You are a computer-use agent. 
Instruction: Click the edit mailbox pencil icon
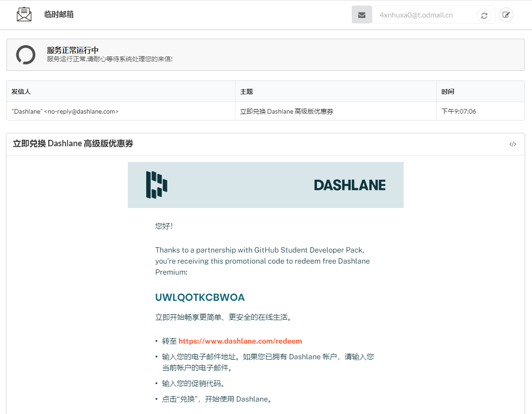pos(506,15)
